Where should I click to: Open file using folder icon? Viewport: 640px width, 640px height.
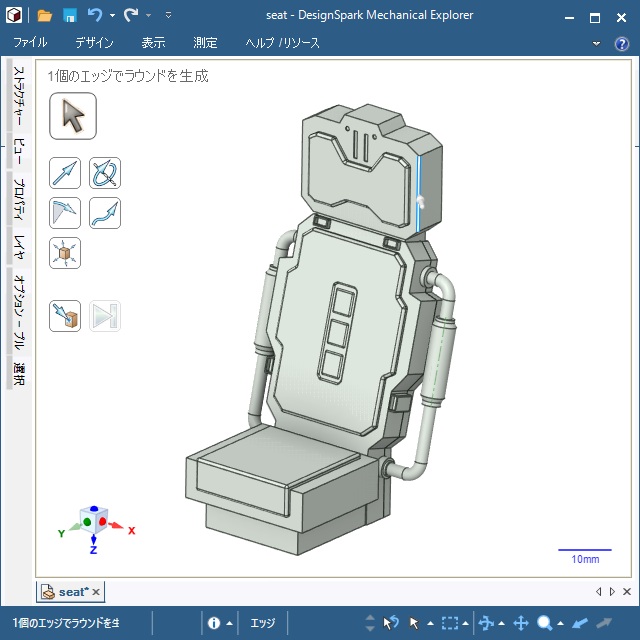45,16
